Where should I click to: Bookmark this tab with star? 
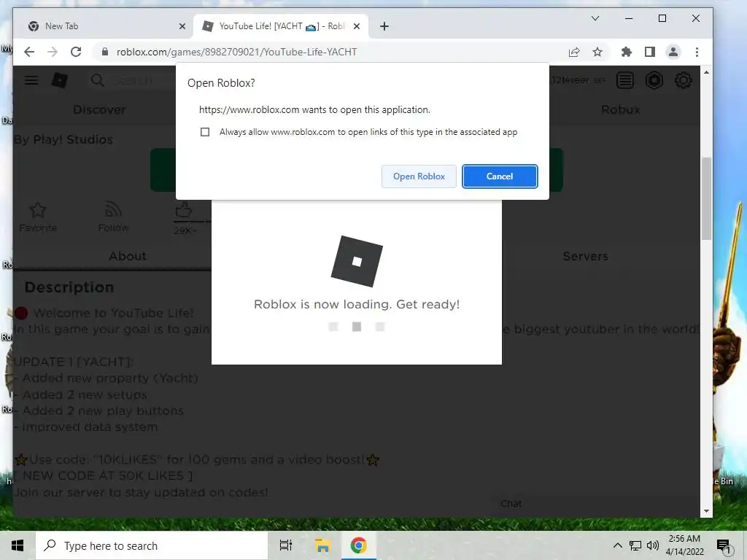tap(597, 52)
